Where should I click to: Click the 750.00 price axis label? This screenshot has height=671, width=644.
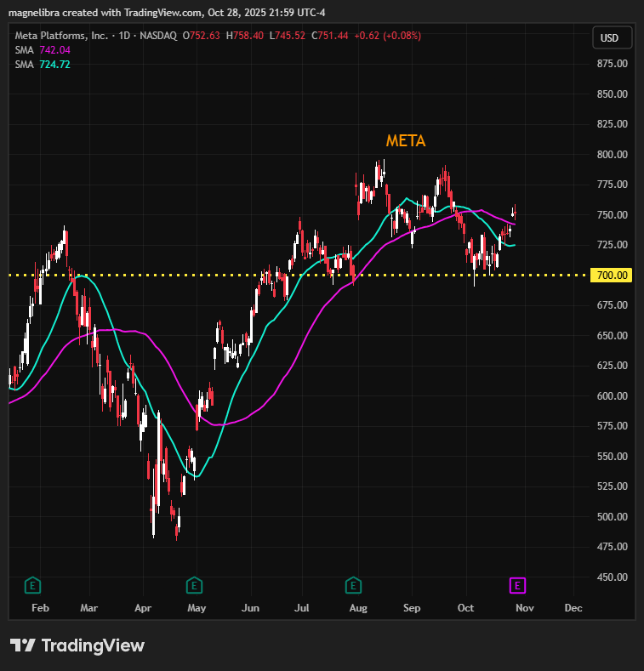pyautogui.click(x=613, y=215)
